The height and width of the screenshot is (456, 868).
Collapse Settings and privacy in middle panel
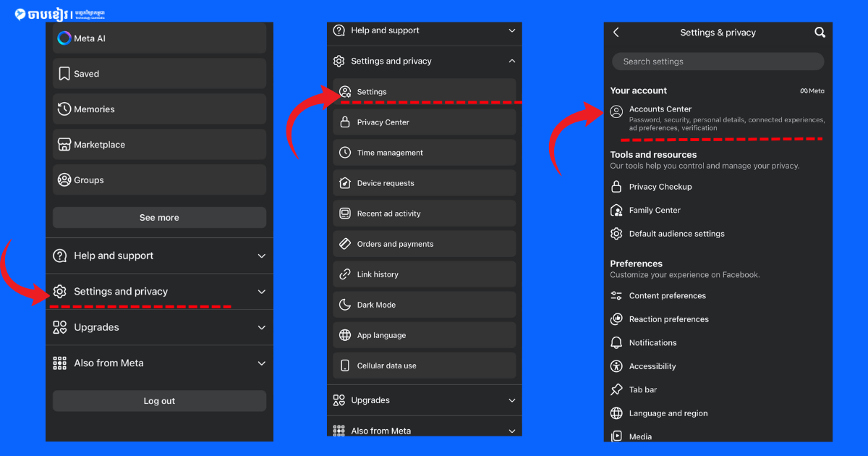point(512,61)
